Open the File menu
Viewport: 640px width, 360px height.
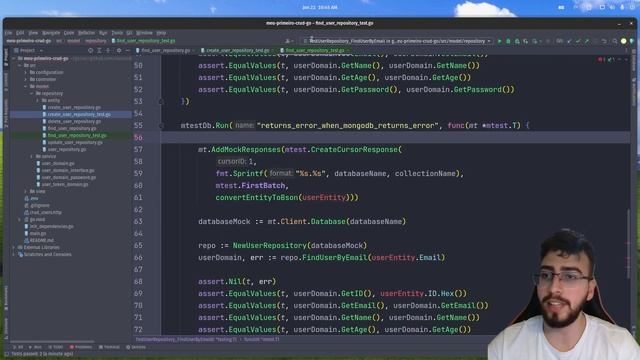click(x=8, y=33)
